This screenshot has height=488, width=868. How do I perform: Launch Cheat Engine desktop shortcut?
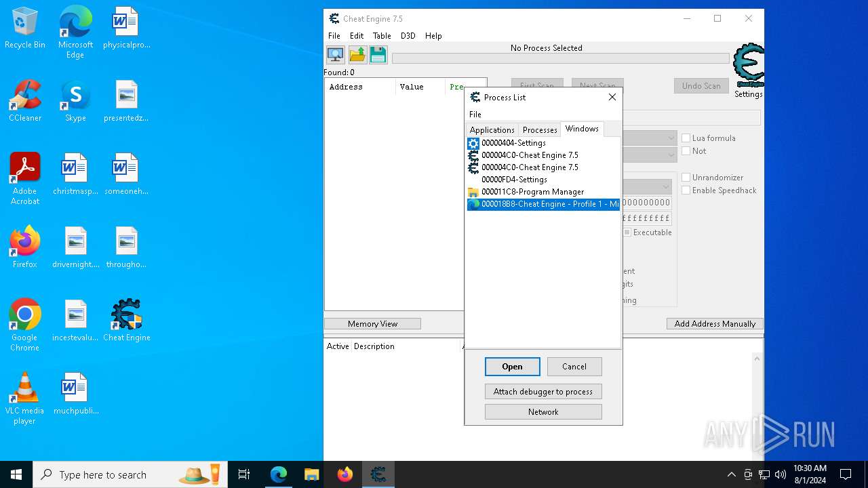pos(126,321)
